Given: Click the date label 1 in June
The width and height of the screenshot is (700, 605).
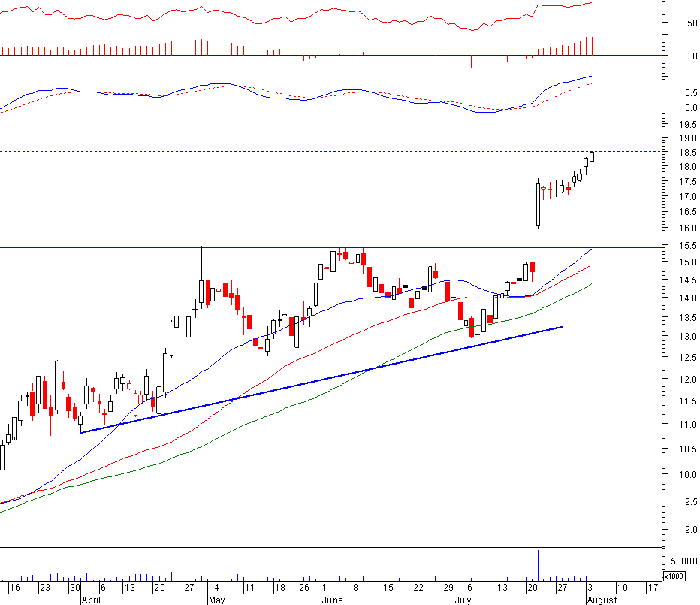Looking at the screenshot, I should coord(324,588).
